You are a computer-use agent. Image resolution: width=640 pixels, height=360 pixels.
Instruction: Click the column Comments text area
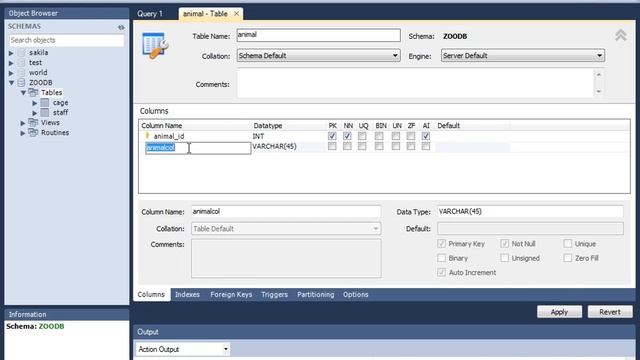click(286, 258)
